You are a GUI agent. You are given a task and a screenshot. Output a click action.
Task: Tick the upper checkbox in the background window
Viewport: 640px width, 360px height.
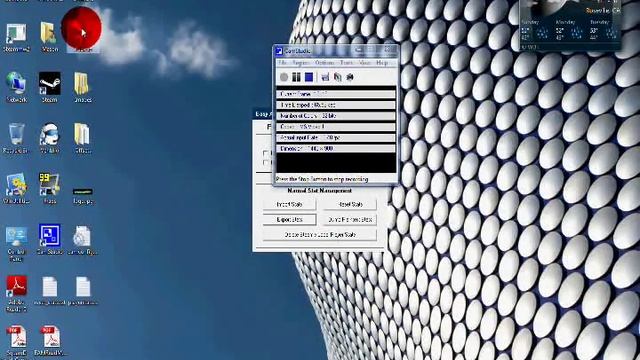(266, 153)
